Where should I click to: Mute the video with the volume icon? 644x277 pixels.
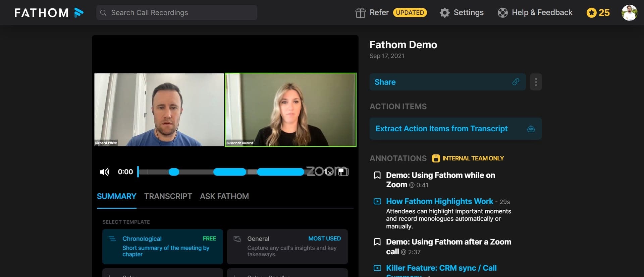(x=104, y=172)
